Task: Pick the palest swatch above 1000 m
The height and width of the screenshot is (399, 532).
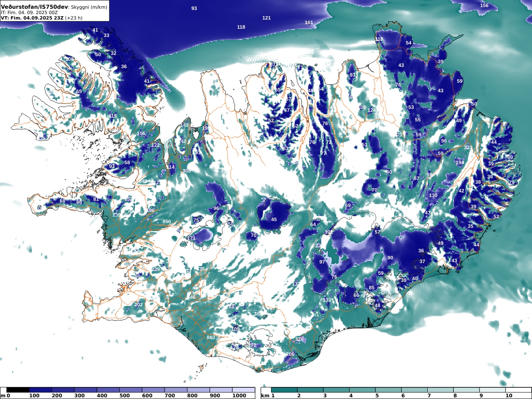Action: (244, 390)
